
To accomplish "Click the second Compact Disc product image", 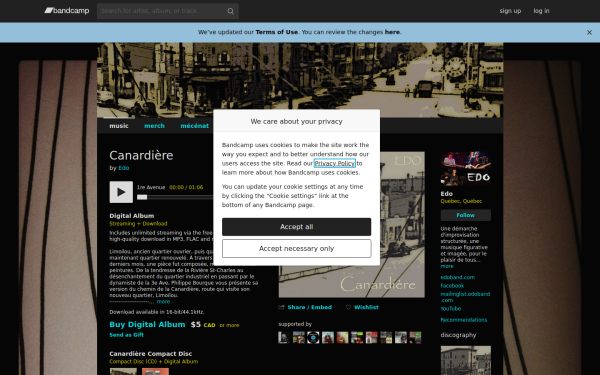I will pos(155,372).
